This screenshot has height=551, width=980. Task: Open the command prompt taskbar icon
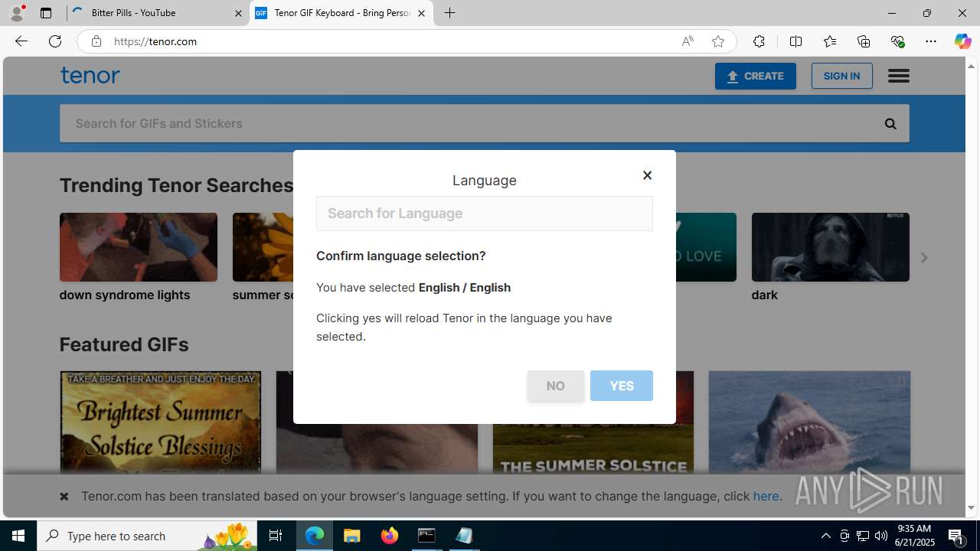pyautogui.click(x=426, y=536)
